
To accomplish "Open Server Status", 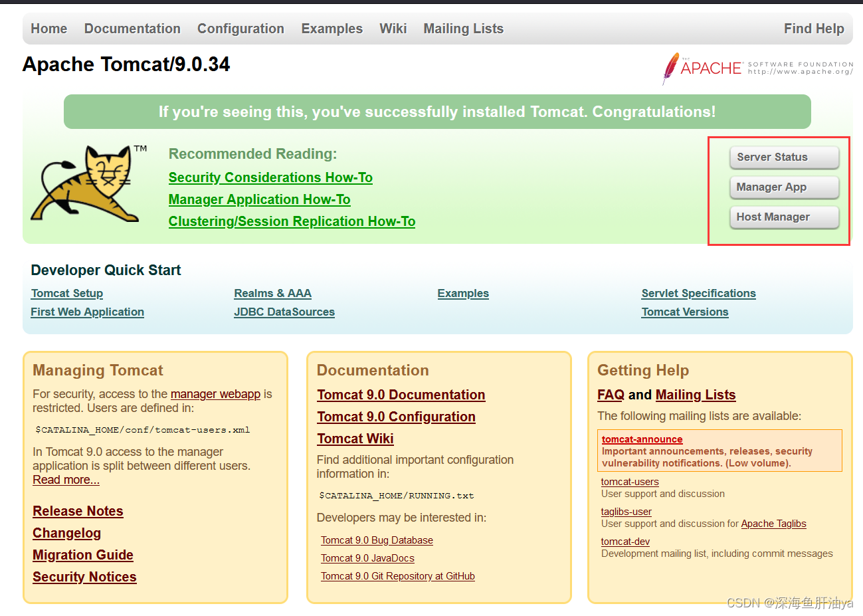I will [x=784, y=157].
